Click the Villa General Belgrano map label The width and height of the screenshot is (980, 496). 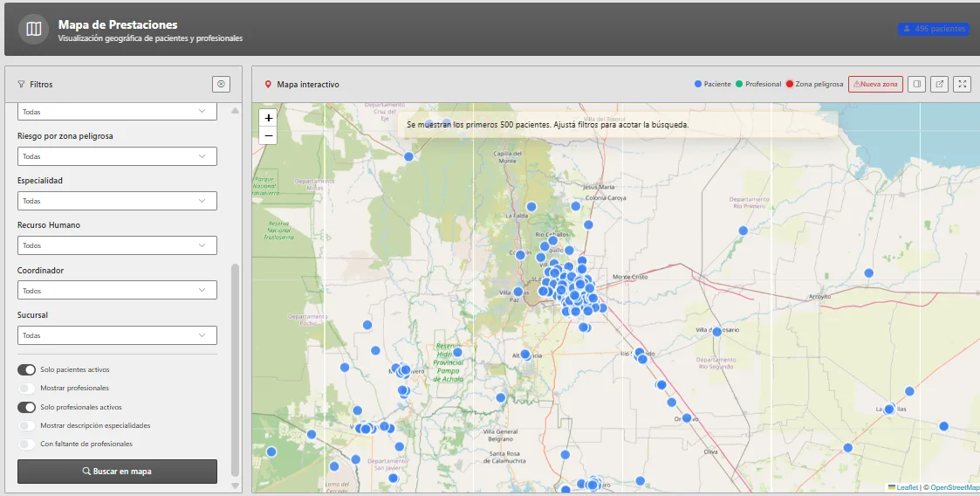coord(501,436)
